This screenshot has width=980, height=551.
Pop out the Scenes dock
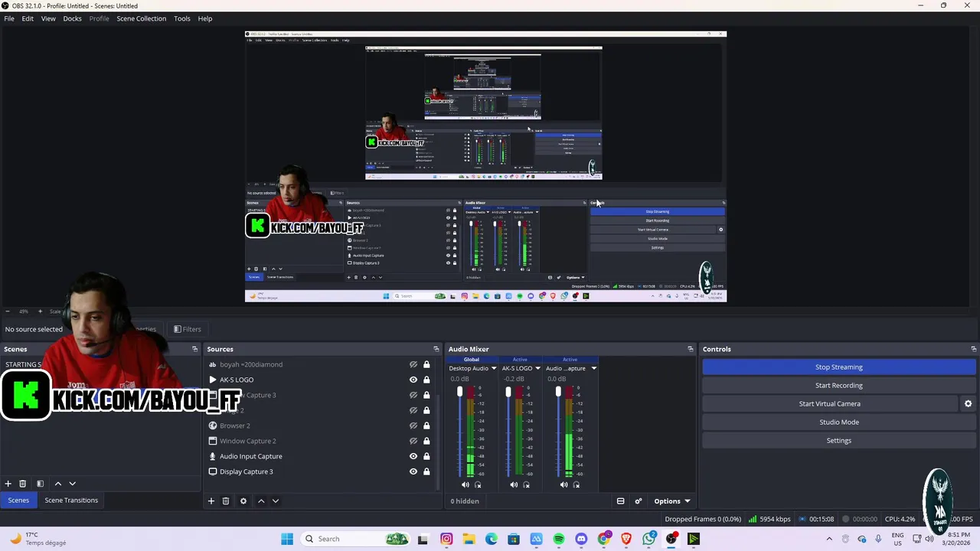pyautogui.click(x=194, y=349)
